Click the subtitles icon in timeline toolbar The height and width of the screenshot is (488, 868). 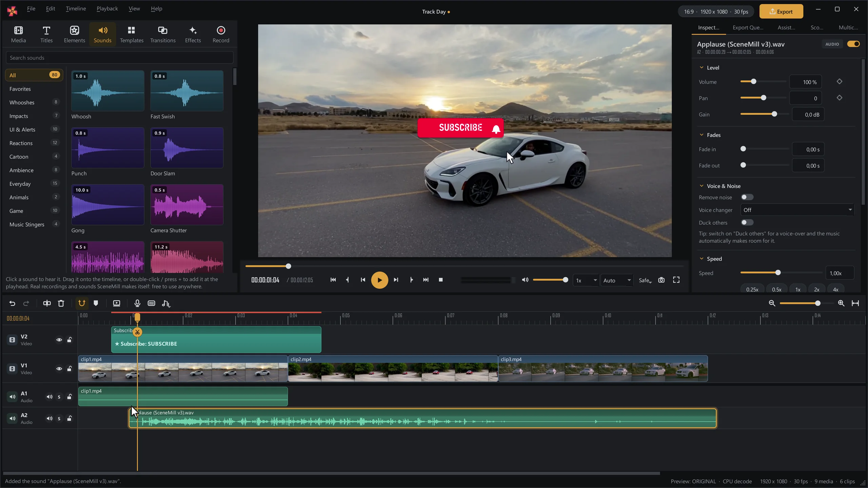click(152, 303)
